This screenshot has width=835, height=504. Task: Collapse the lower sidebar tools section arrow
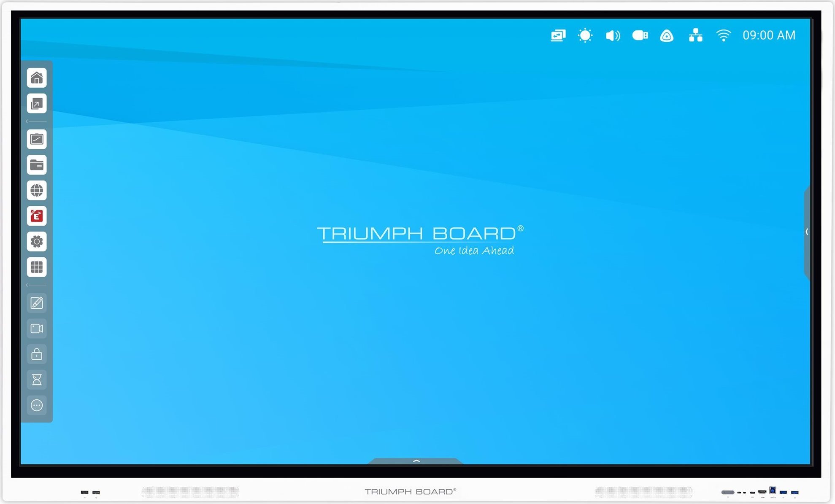(x=27, y=285)
